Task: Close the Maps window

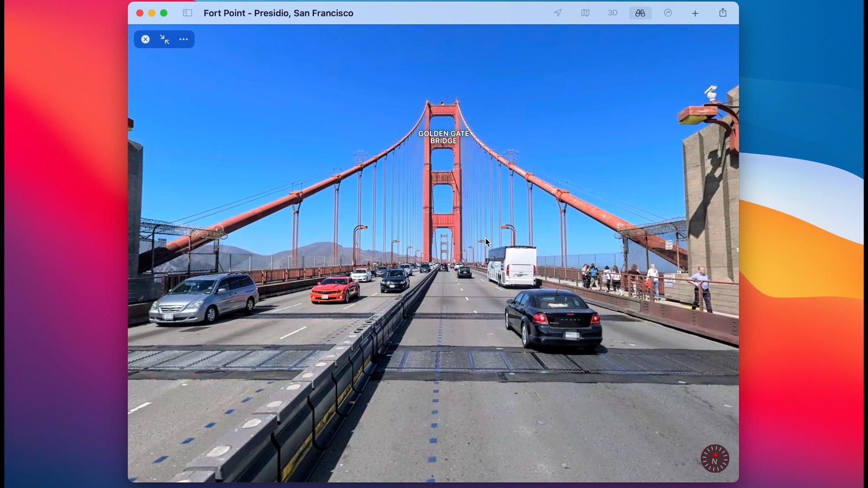Action: [140, 13]
